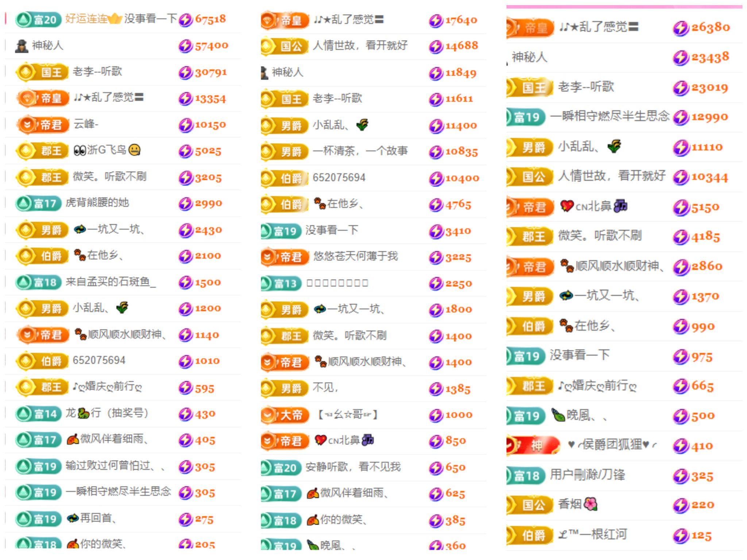Click the 富17 badge next to 虎背熊腰的她

[38, 203]
